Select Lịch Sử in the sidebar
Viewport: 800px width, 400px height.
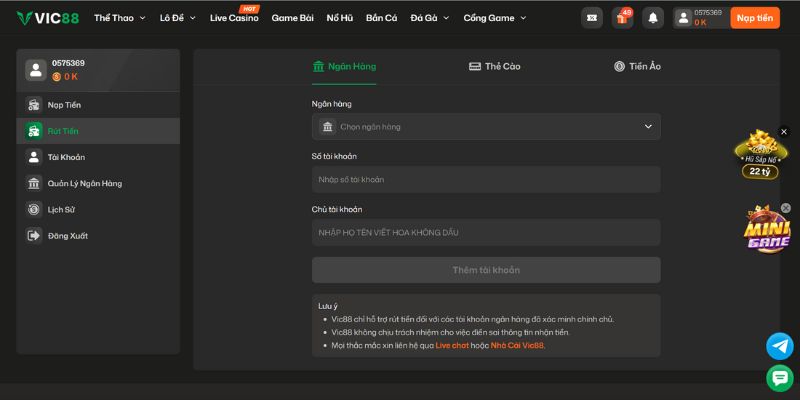pos(61,210)
